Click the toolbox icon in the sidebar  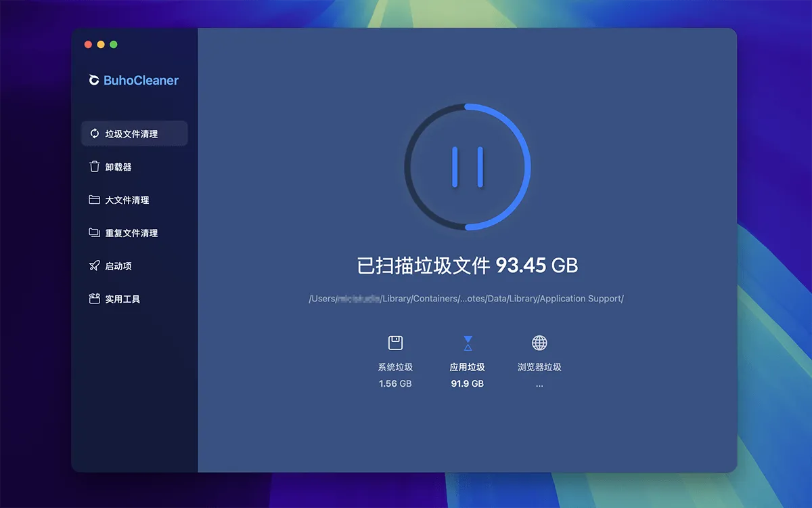click(95, 299)
